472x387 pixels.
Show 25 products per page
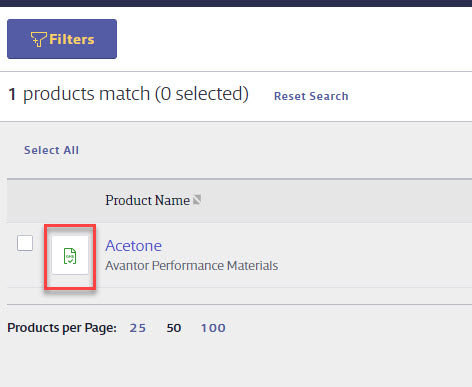point(138,328)
